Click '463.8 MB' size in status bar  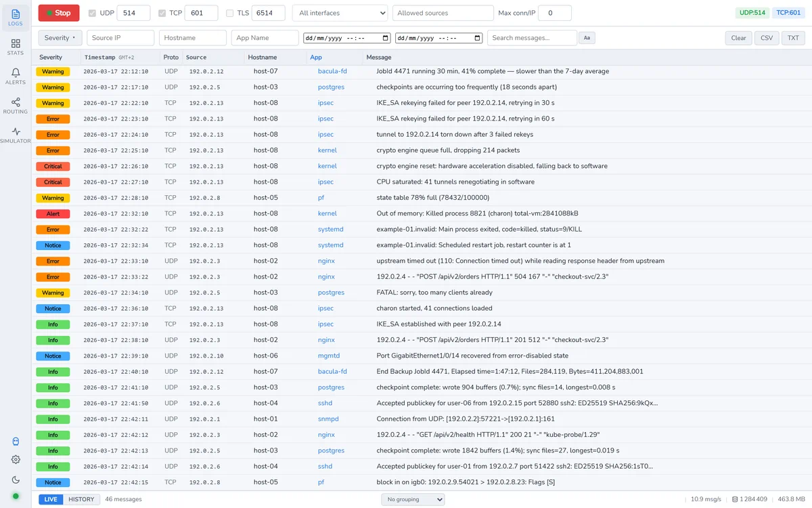click(790, 500)
